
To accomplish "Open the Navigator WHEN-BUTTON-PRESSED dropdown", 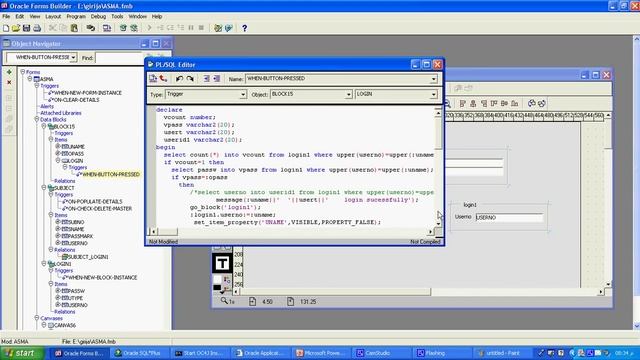I will 73,58.
